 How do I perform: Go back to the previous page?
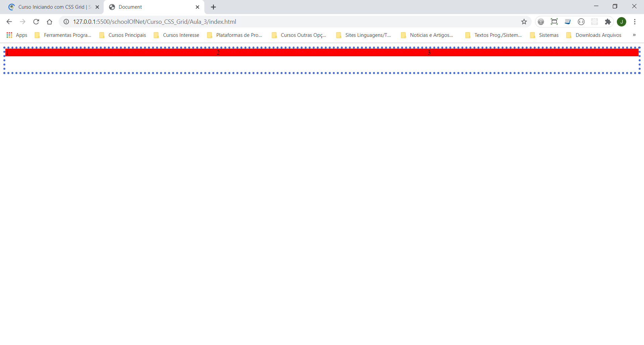(9, 22)
